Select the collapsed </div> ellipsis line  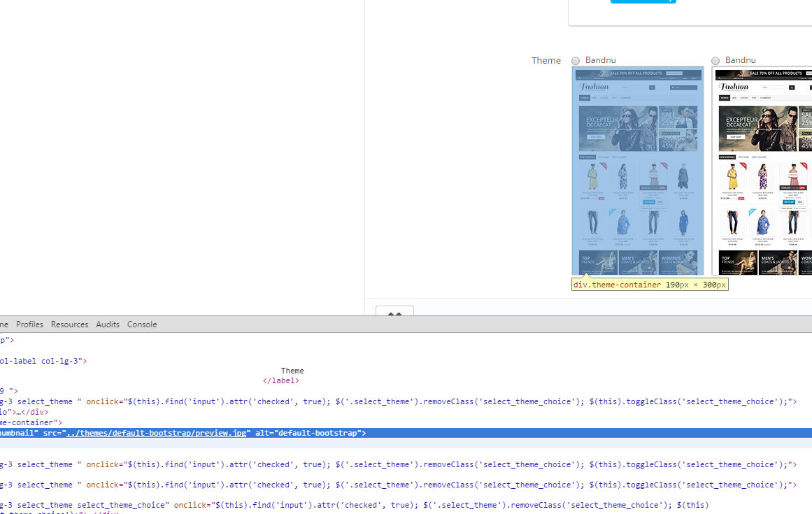pyautogui.click(x=24, y=413)
